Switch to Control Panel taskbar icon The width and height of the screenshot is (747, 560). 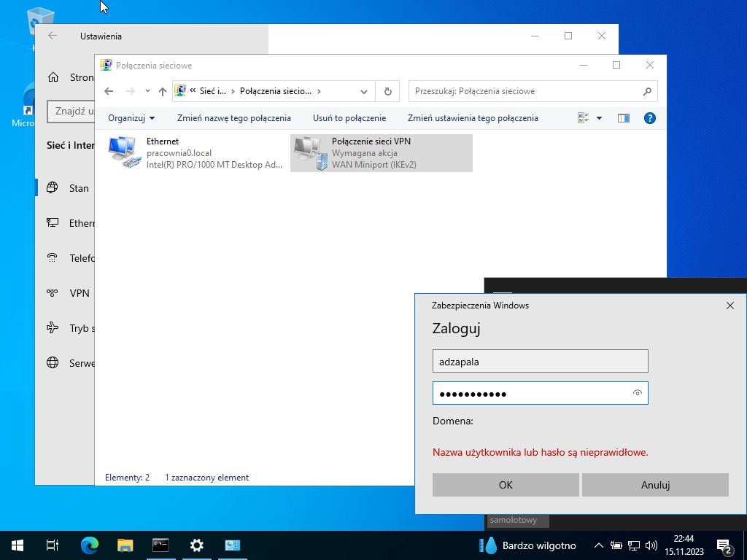(x=233, y=545)
